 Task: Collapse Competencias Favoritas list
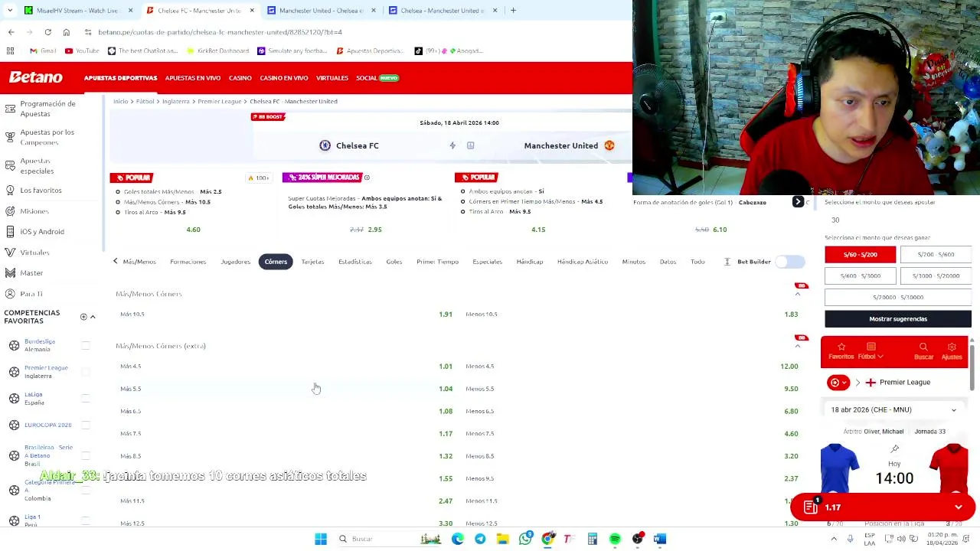(x=93, y=317)
